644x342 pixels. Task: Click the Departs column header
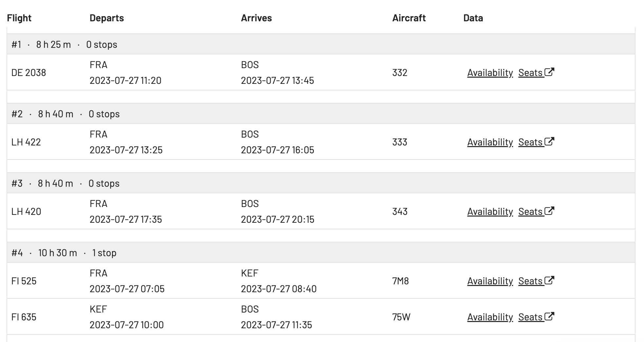pos(107,18)
